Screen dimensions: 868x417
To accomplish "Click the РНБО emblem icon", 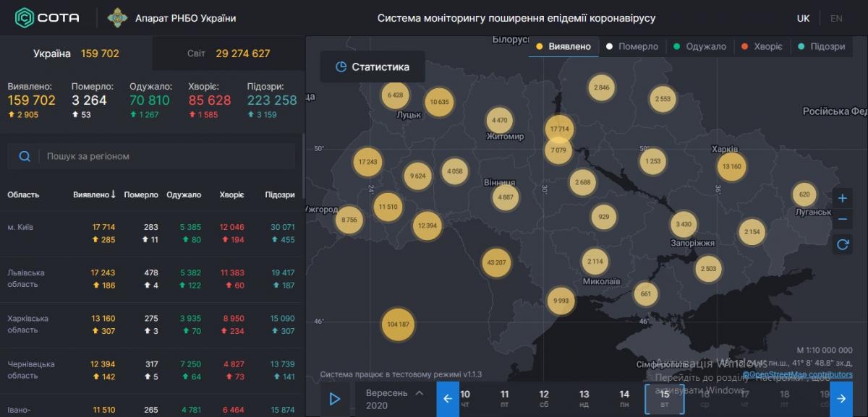I will pos(118,18).
